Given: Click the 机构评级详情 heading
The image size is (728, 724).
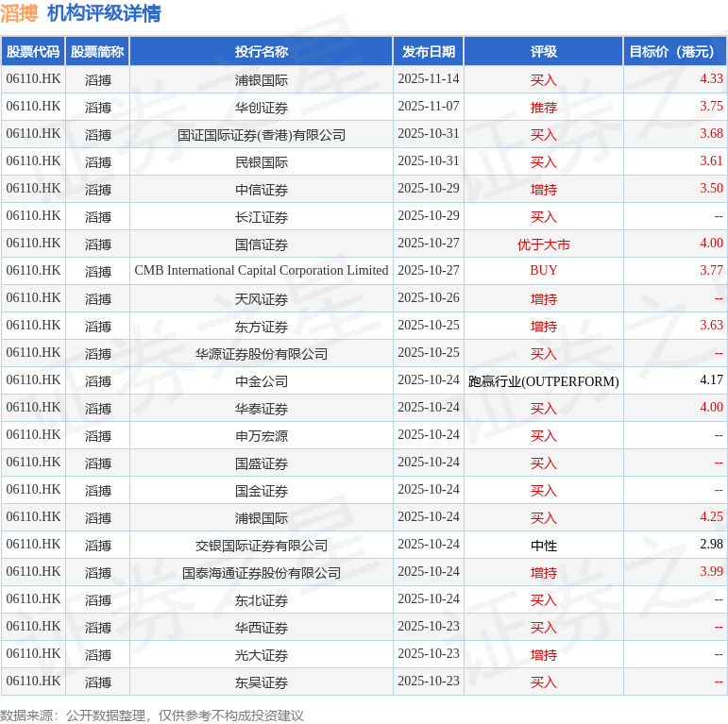Looking at the screenshot, I should [x=104, y=13].
